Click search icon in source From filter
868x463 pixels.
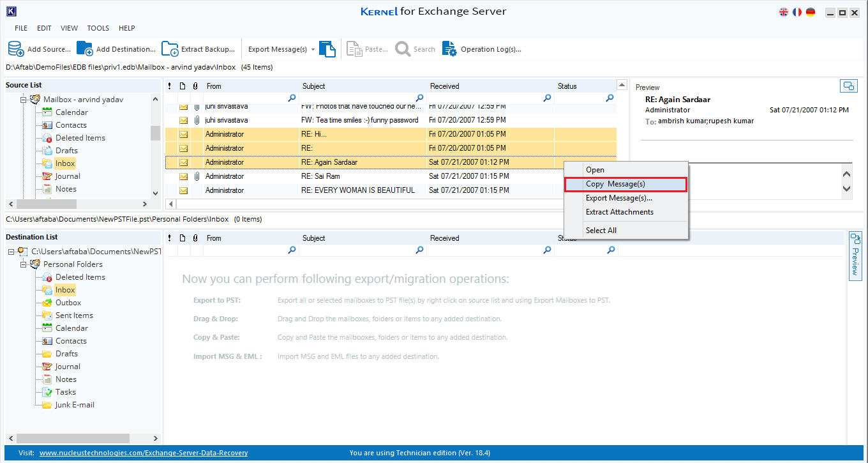point(292,98)
